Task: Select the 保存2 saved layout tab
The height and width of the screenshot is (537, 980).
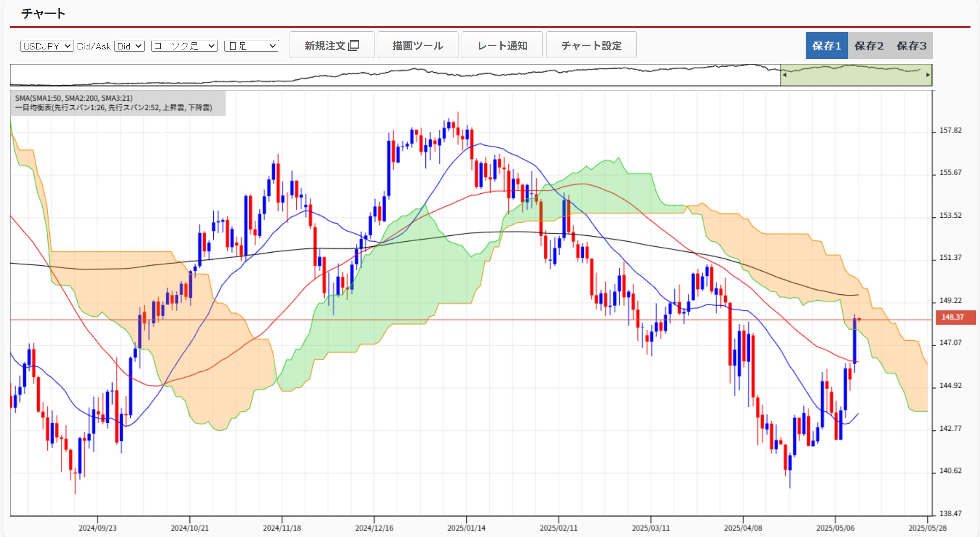Action: point(869,46)
